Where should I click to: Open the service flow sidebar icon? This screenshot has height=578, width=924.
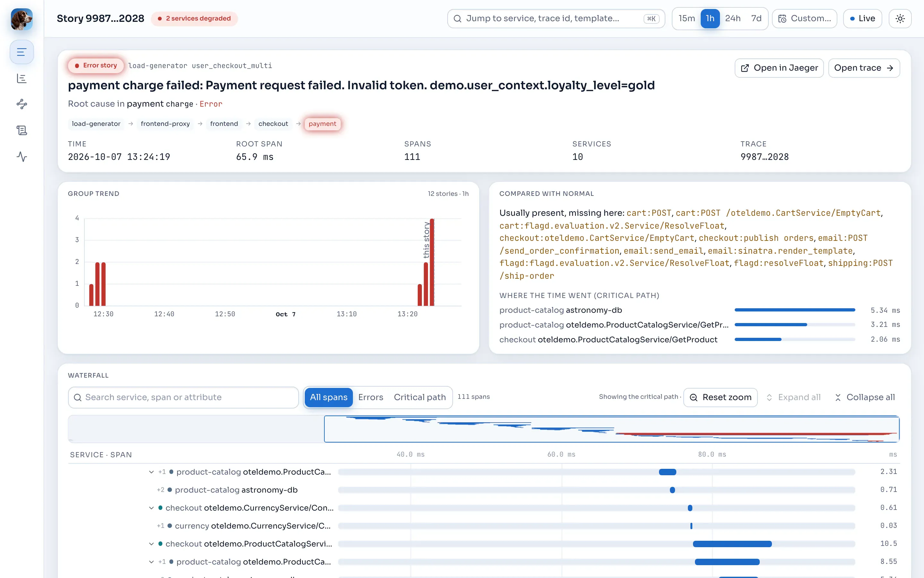coord(22,104)
